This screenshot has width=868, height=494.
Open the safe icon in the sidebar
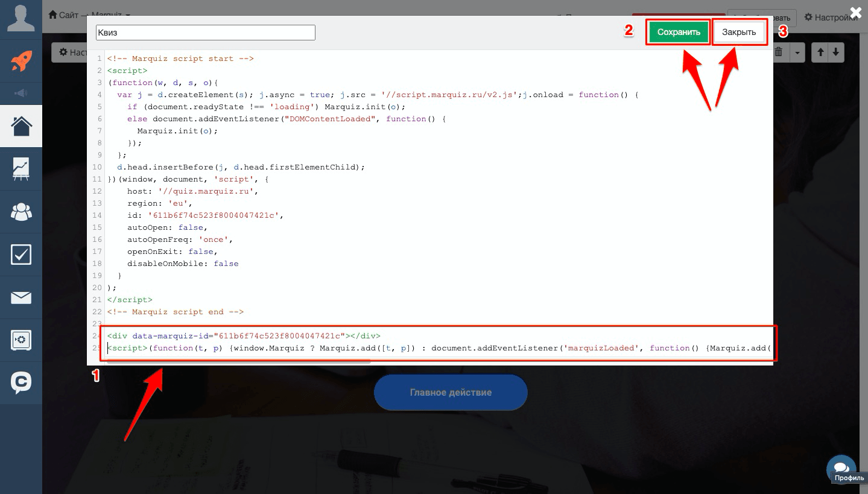21,340
